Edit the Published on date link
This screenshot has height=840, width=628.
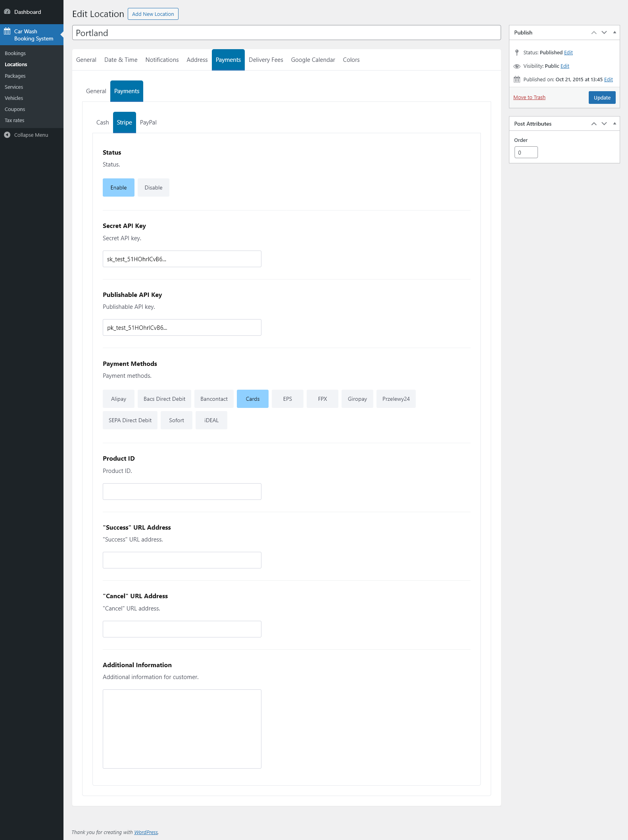608,79
